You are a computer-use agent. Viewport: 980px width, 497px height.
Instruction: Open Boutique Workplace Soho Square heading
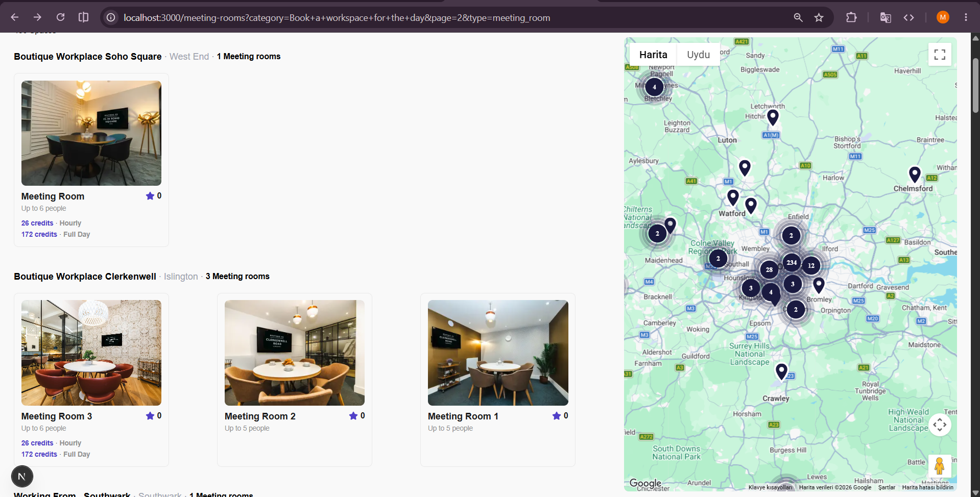(x=88, y=57)
